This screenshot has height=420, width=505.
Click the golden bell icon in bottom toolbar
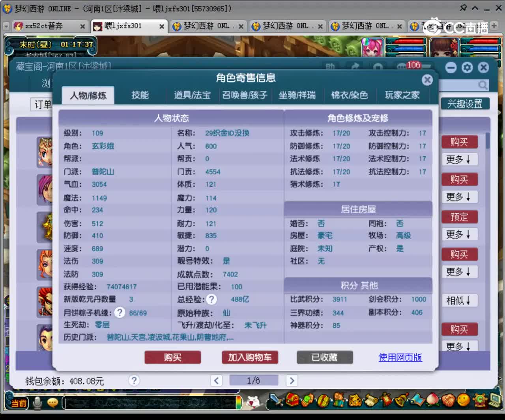tap(402, 400)
